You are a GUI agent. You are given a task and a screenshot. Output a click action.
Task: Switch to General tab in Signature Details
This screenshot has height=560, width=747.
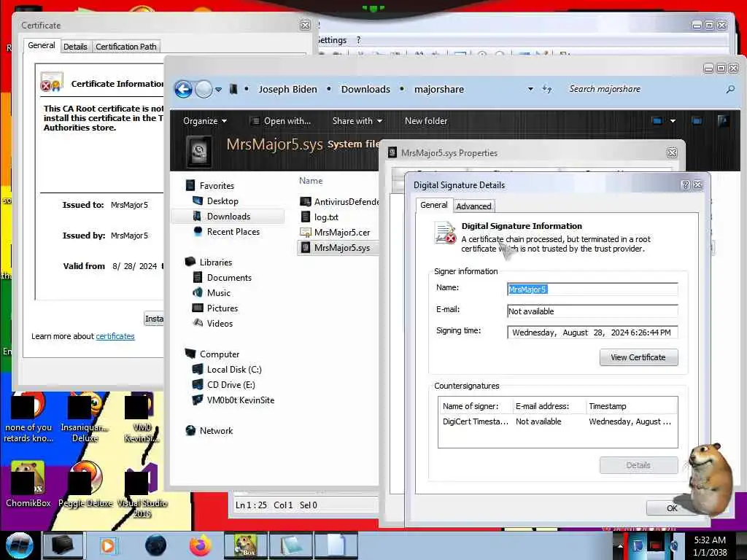point(433,205)
